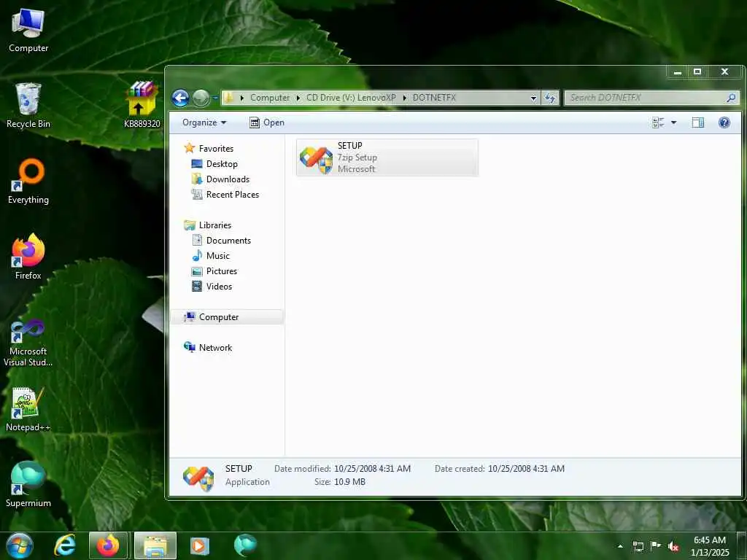Select Computer desktop icon
The height and width of the screenshot is (560, 747).
pyautogui.click(x=28, y=31)
